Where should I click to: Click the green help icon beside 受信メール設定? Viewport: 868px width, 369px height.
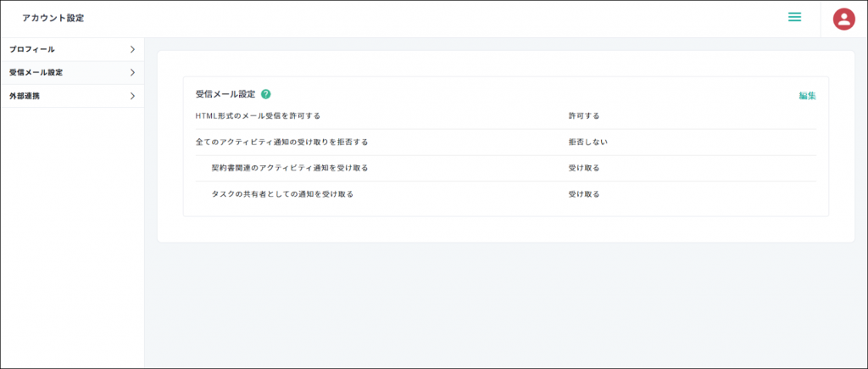click(265, 94)
